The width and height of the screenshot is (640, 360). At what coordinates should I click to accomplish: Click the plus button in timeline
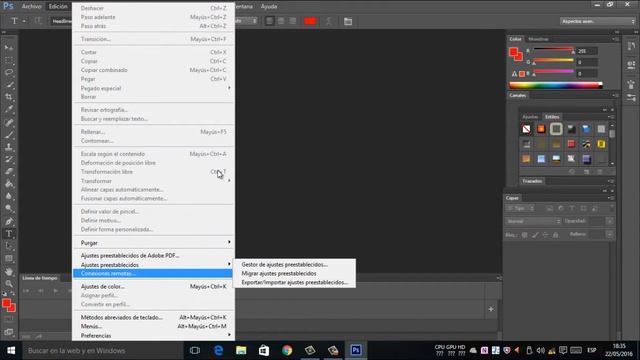click(x=491, y=309)
